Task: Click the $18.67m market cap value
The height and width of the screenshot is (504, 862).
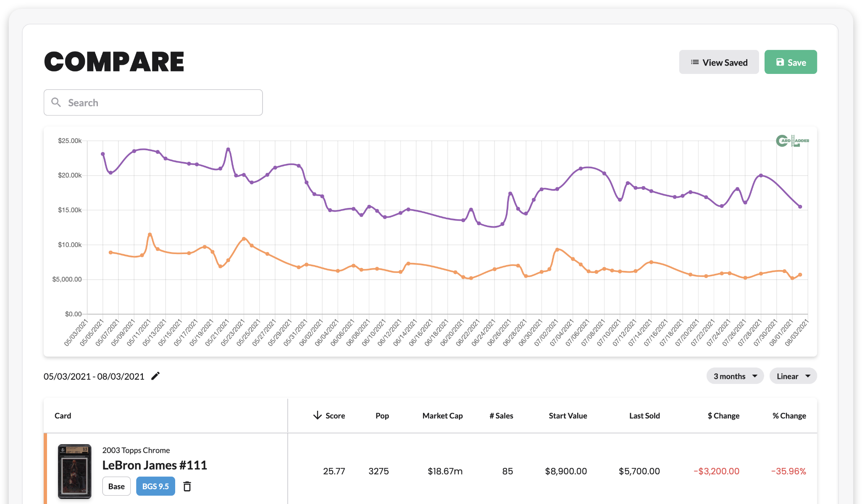Action: [445, 471]
